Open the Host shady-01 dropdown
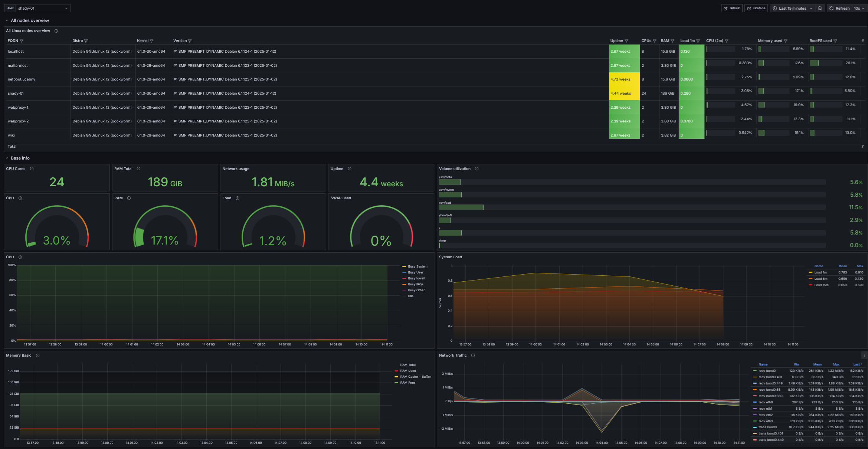The width and height of the screenshot is (868, 449). click(43, 8)
